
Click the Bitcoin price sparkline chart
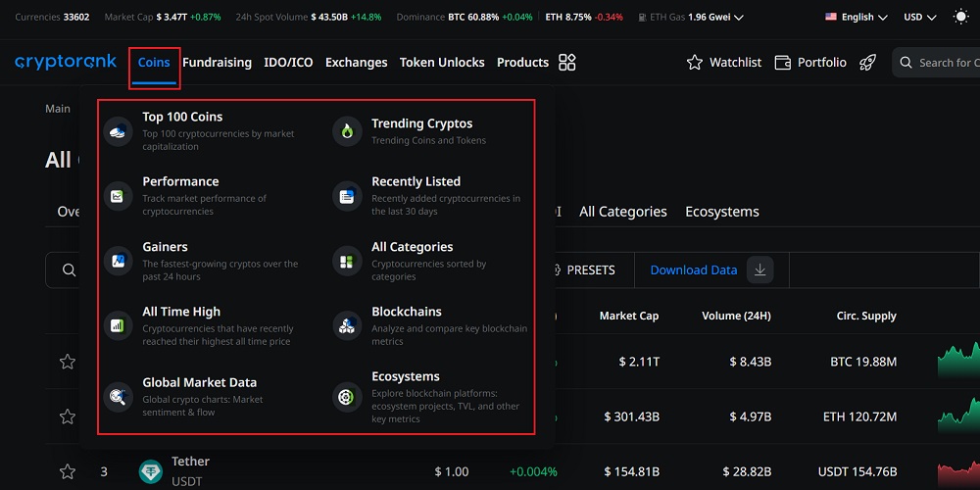(958, 362)
